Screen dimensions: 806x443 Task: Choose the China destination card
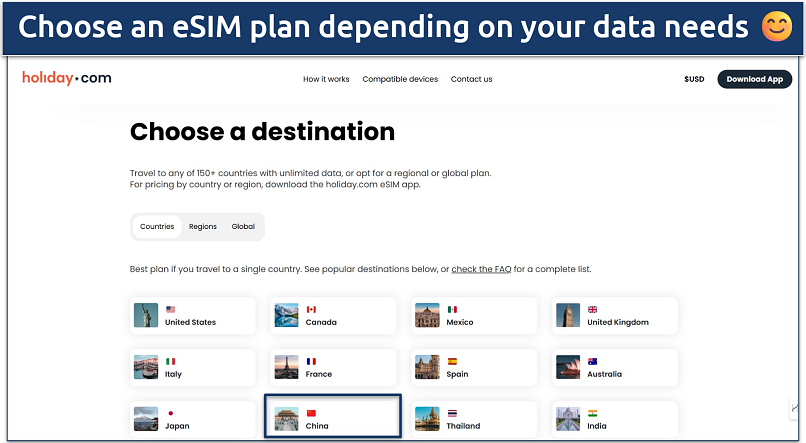pyautogui.click(x=333, y=418)
